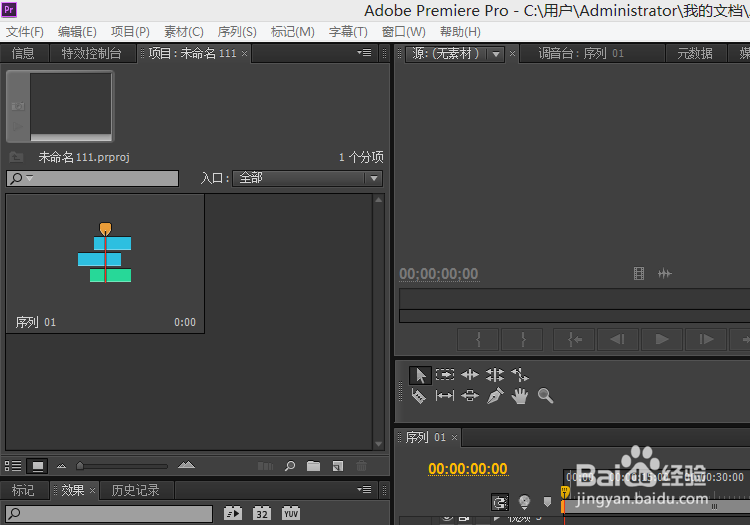750x525 pixels.
Task: Click Play button in source monitor
Action: click(x=662, y=339)
